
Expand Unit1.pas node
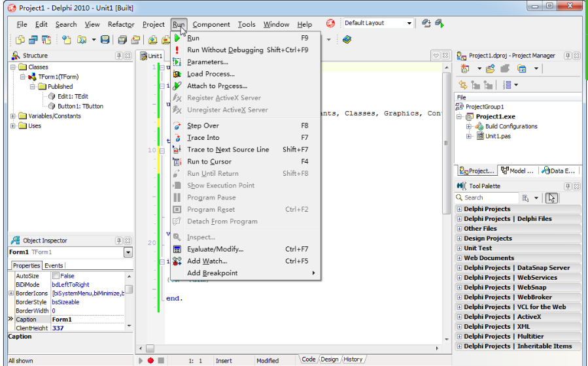[469, 137]
